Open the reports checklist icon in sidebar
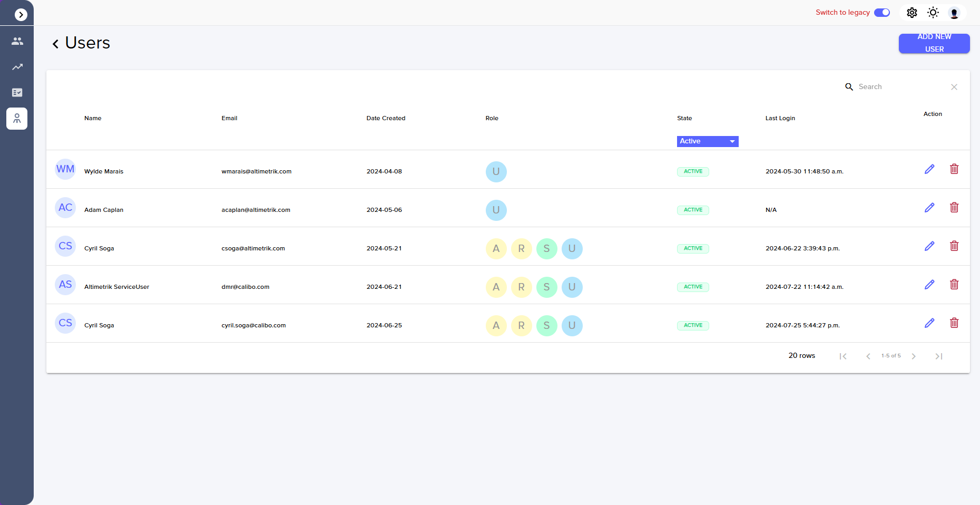980x505 pixels. click(17, 92)
